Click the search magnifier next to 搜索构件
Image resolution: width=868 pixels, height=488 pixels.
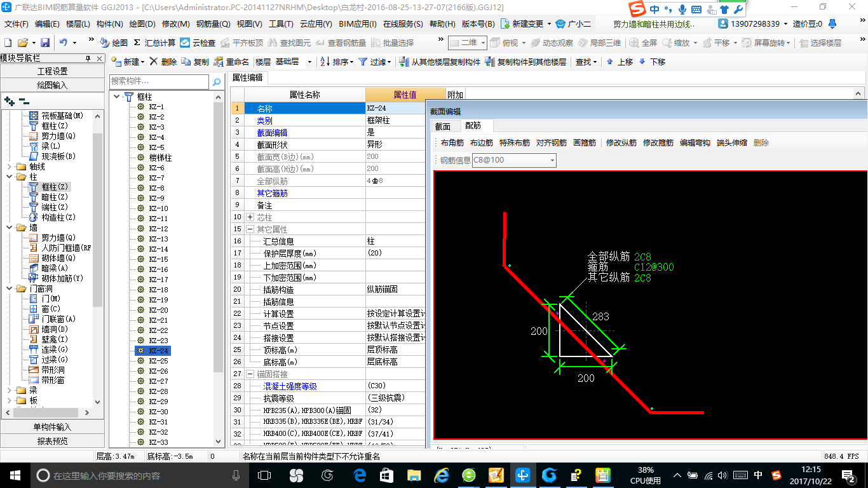point(217,82)
